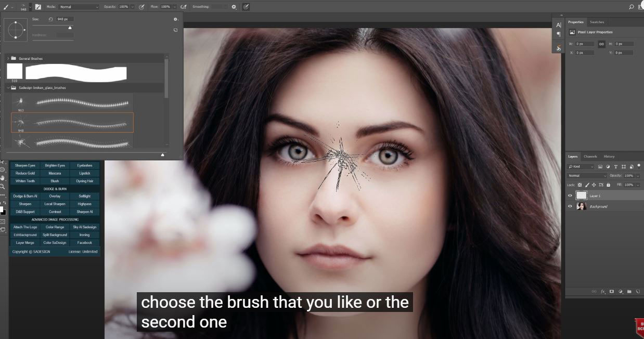Switch to the Channels tab
The width and height of the screenshot is (644, 339).
coord(590,157)
